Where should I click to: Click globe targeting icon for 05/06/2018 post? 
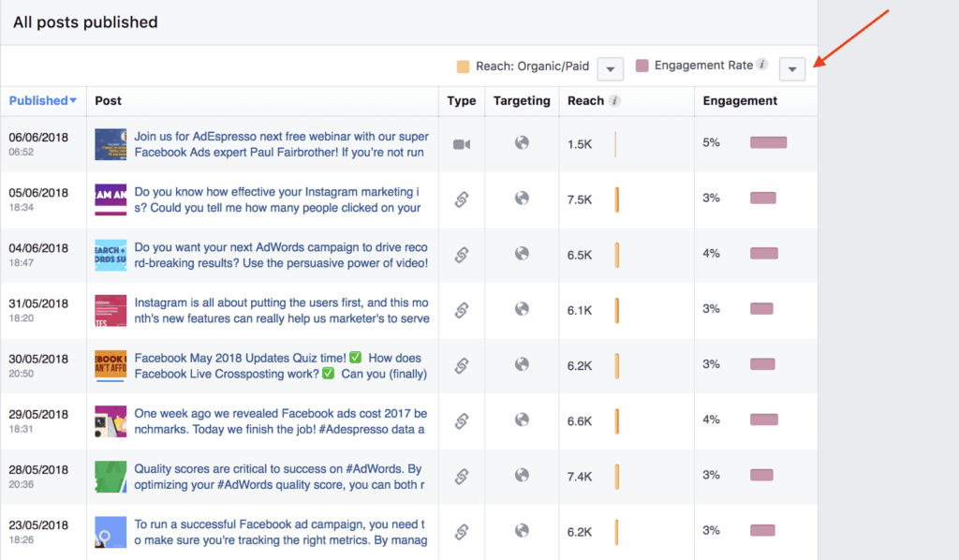tap(522, 199)
